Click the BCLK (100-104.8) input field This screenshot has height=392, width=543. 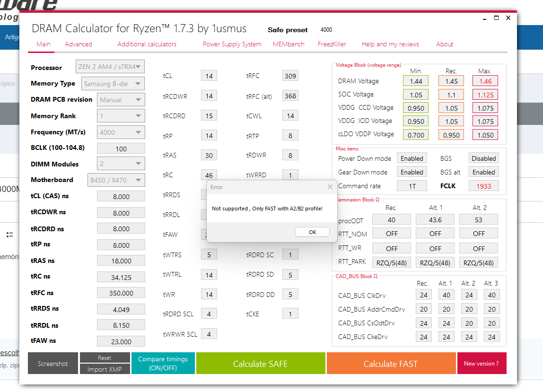(121, 148)
